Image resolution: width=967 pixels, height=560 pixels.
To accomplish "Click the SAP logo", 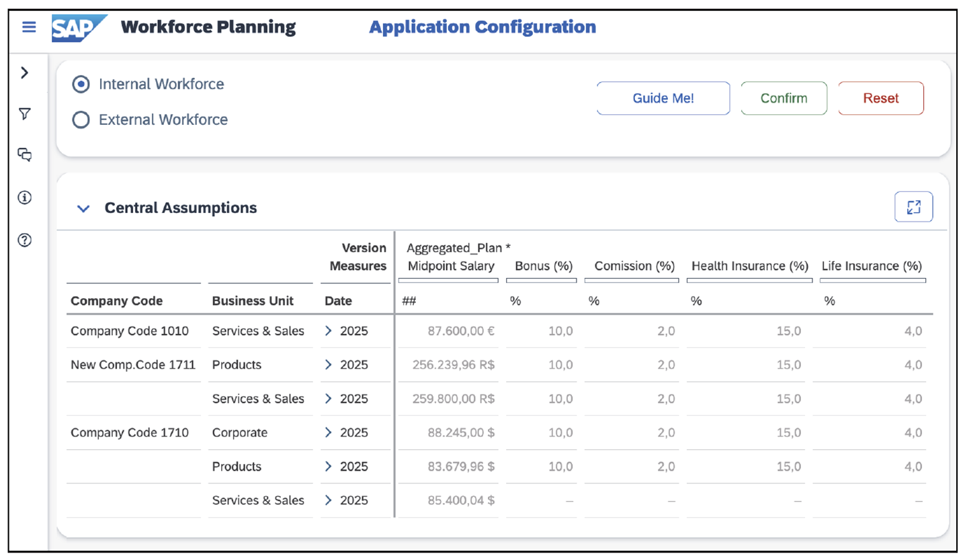I will [x=79, y=28].
